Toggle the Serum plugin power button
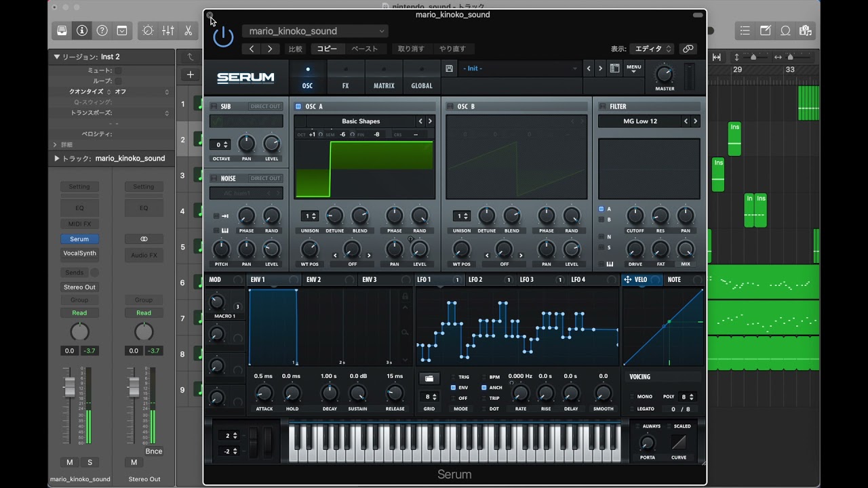The width and height of the screenshot is (868, 488). pyautogui.click(x=223, y=37)
